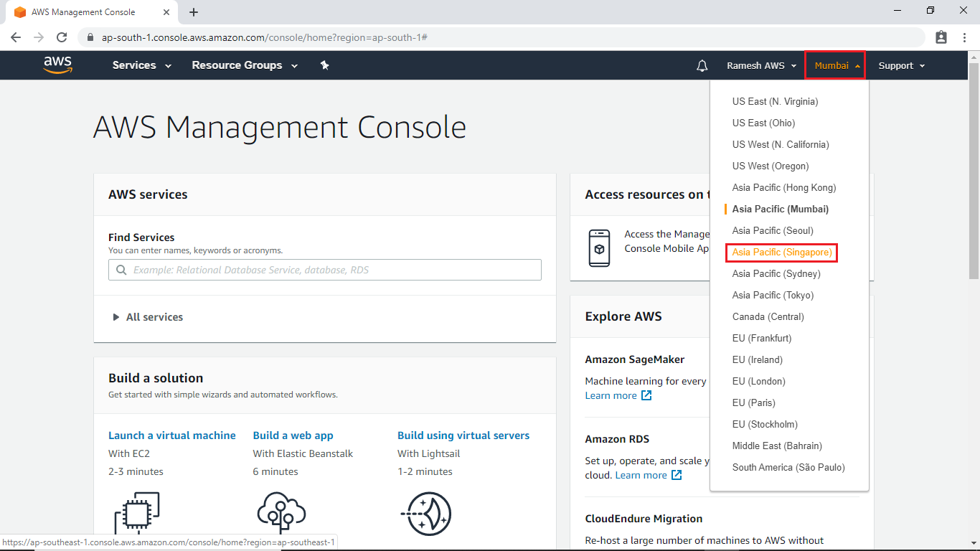
Task: Expand the All services section
Action: 148,317
